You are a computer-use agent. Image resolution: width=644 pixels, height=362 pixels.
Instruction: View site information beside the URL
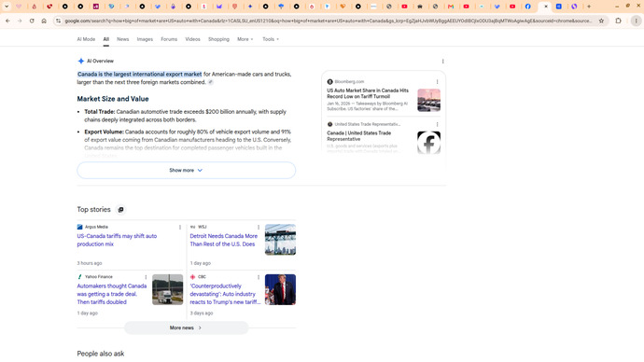click(x=58, y=21)
